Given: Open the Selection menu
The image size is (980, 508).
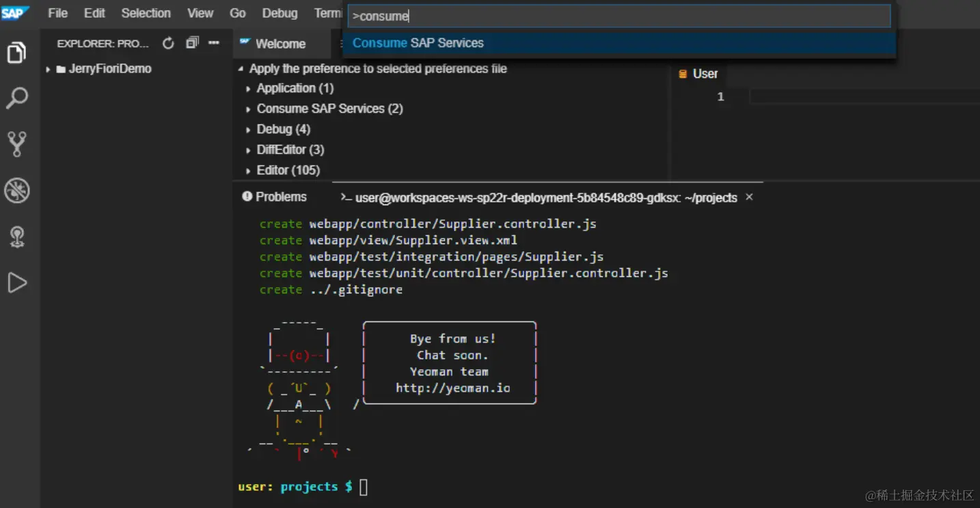Looking at the screenshot, I should [146, 13].
